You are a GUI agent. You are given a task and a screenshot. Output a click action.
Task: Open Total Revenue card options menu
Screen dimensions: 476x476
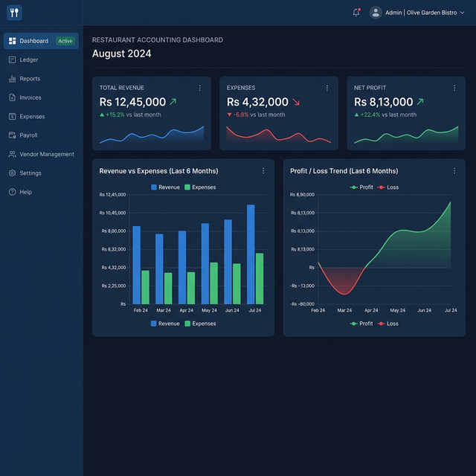200,88
